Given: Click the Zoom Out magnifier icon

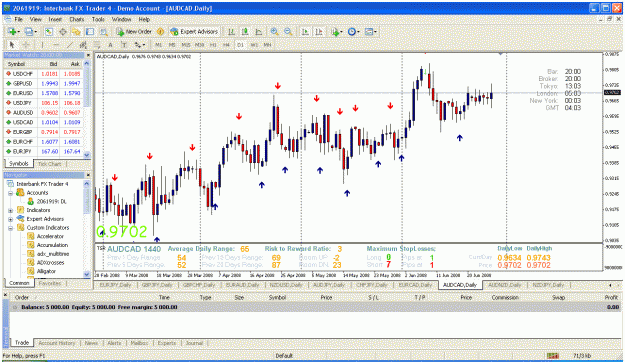Looking at the screenshot, I should [x=288, y=31].
